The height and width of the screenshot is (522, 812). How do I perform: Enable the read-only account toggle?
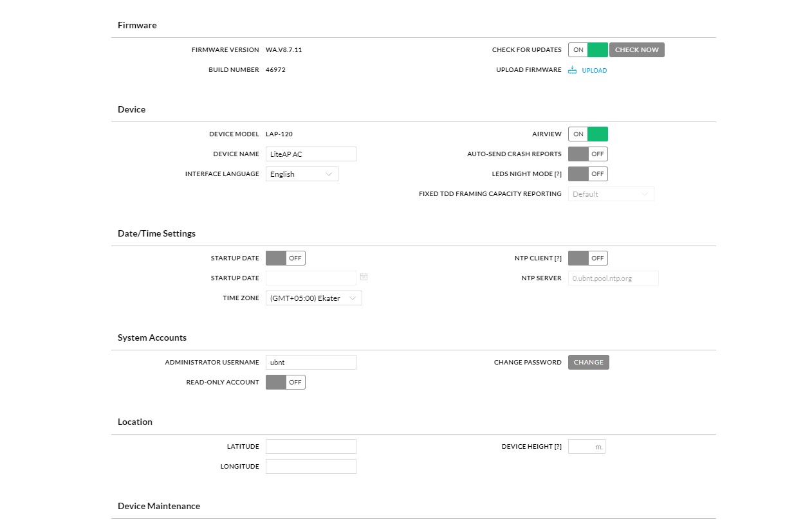pyautogui.click(x=285, y=382)
